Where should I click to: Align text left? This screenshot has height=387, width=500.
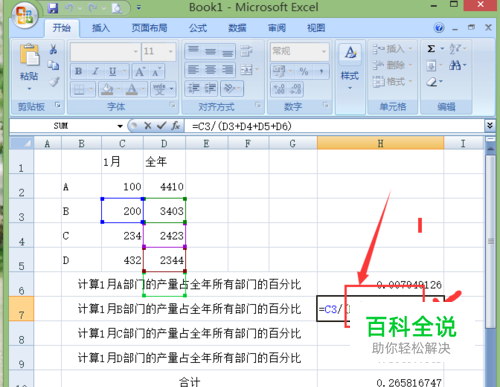click(x=193, y=70)
